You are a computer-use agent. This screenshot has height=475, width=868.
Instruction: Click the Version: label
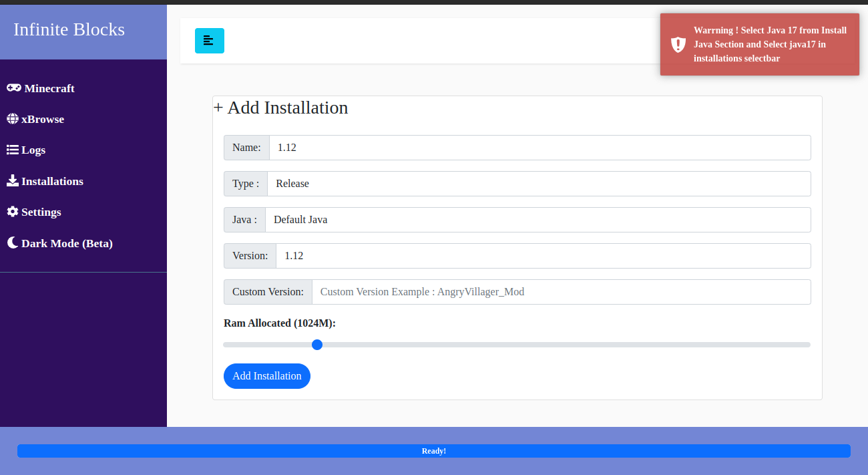pos(250,256)
